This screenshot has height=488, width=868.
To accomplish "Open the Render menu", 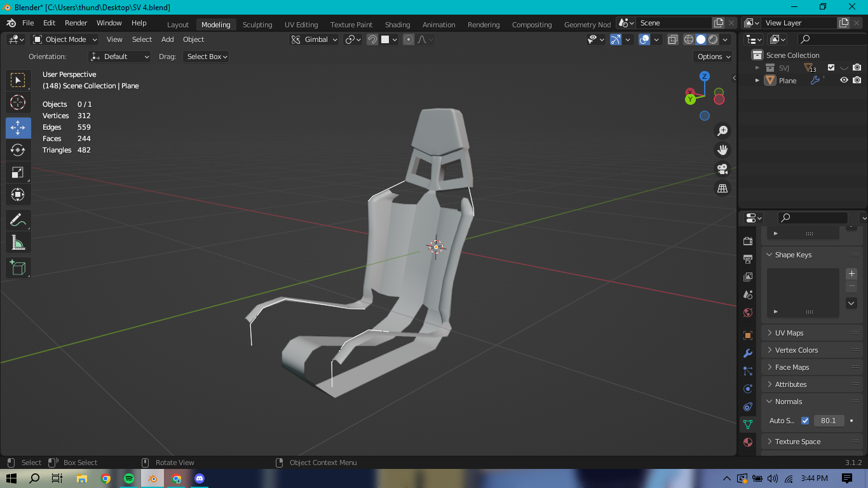I will coord(76,23).
